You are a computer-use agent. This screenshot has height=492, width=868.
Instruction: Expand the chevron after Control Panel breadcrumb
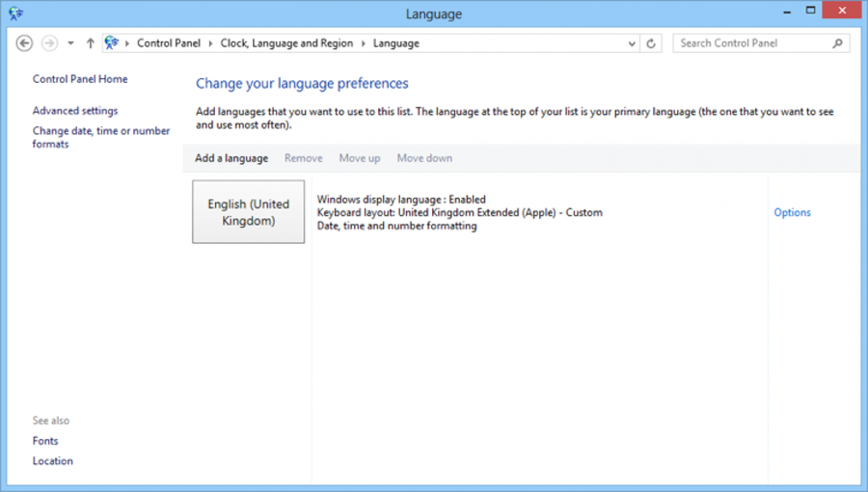211,43
